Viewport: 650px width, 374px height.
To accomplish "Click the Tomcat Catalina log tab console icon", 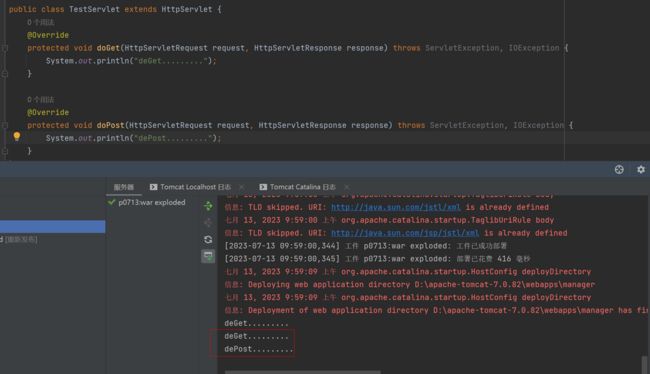I will click(263, 187).
